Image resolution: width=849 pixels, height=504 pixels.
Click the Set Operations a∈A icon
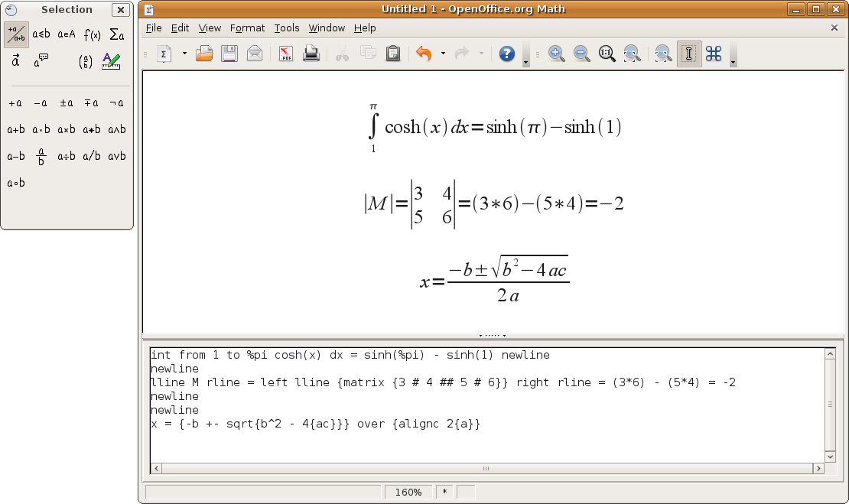[x=67, y=34]
